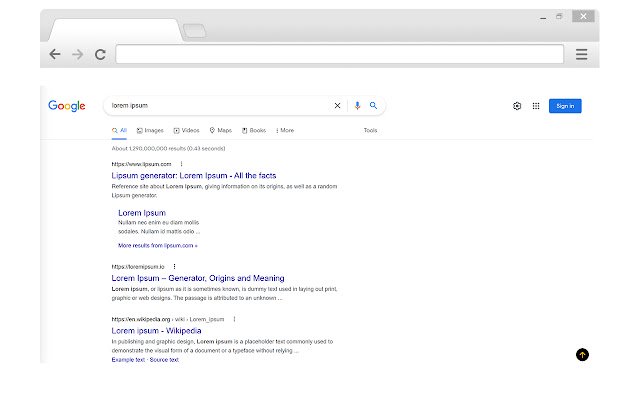The height and width of the screenshot is (400, 640).
Task: Click the Source text sitelink
Action: [x=164, y=360]
